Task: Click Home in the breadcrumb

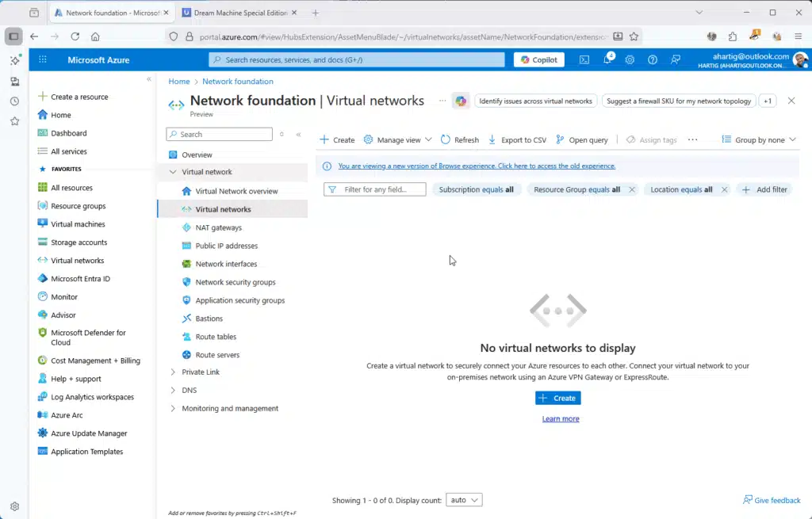Action: click(179, 82)
